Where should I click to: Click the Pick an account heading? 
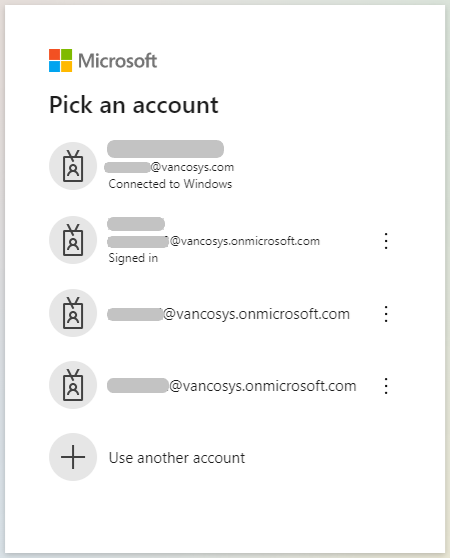(x=134, y=105)
